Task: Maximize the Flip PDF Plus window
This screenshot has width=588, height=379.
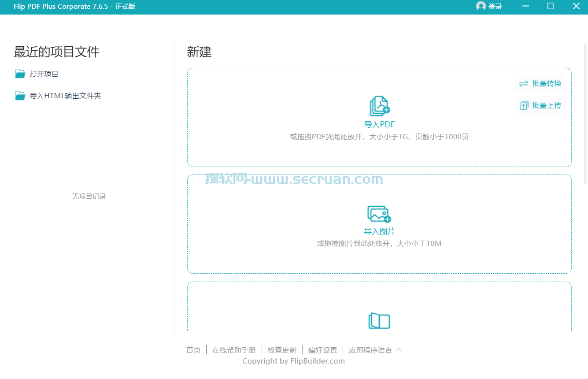Action: (x=551, y=6)
